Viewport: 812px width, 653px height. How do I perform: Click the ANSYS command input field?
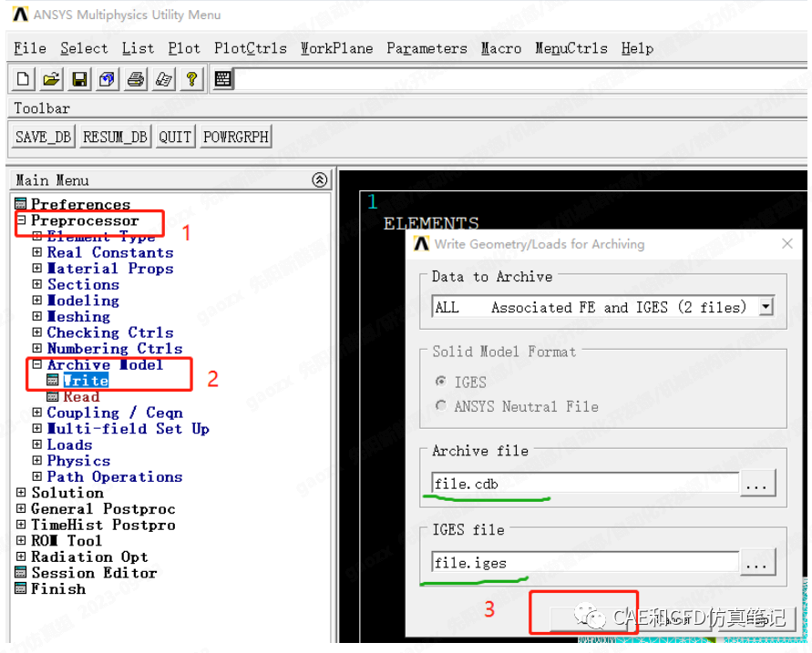point(520,79)
